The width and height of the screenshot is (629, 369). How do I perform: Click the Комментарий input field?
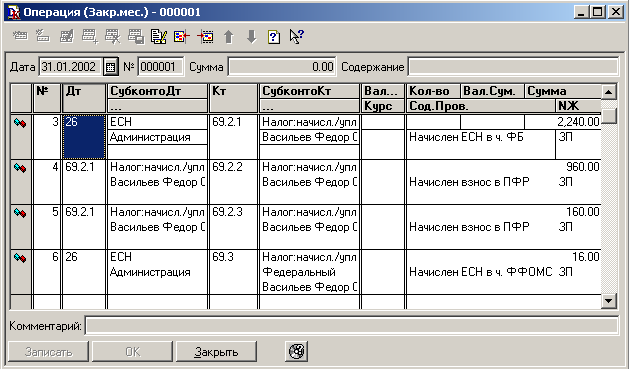click(x=352, y=326)
